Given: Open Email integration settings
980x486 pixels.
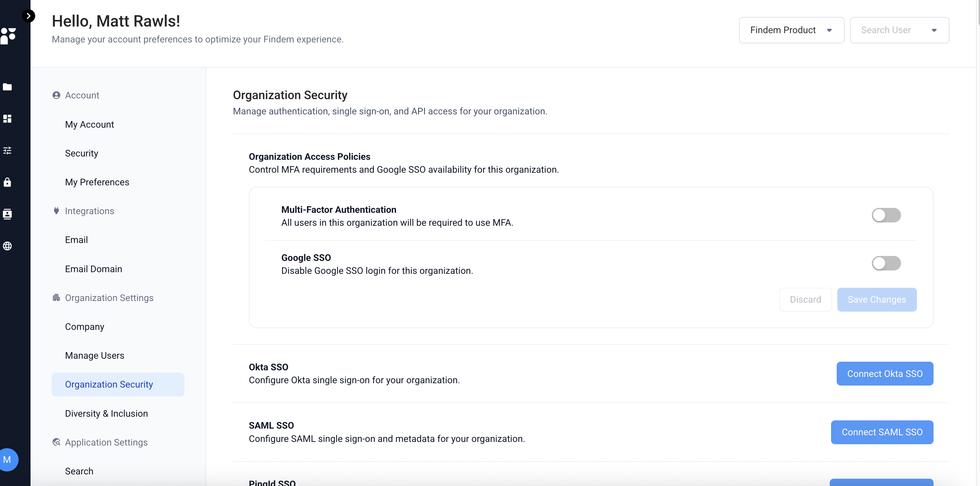Looking at the screenshot, I should tap(76, 240).
